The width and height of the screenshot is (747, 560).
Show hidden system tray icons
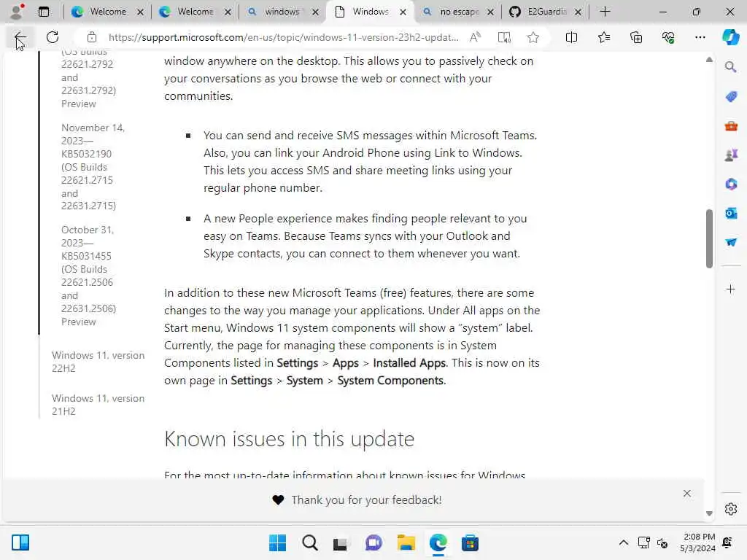pos(623,542)
